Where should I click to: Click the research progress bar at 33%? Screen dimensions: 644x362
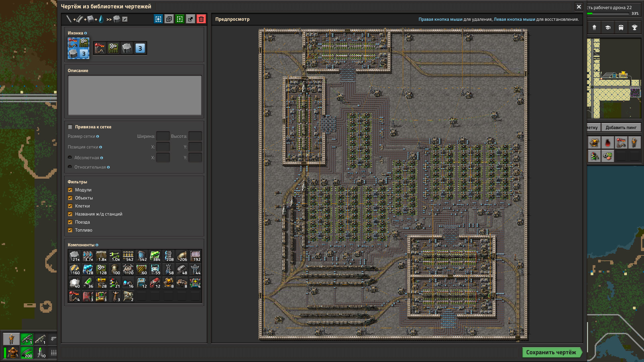pyautogui.click(x=608, y=14)
